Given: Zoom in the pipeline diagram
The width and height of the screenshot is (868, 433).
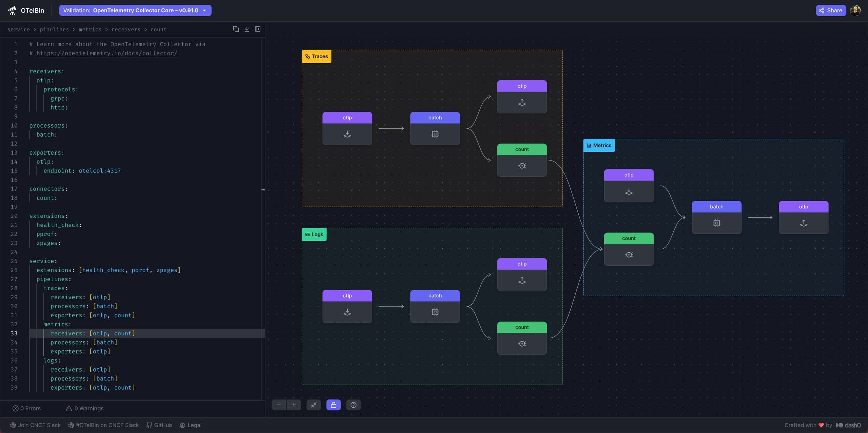Looking at the screenshot, I should click(294, 405).
